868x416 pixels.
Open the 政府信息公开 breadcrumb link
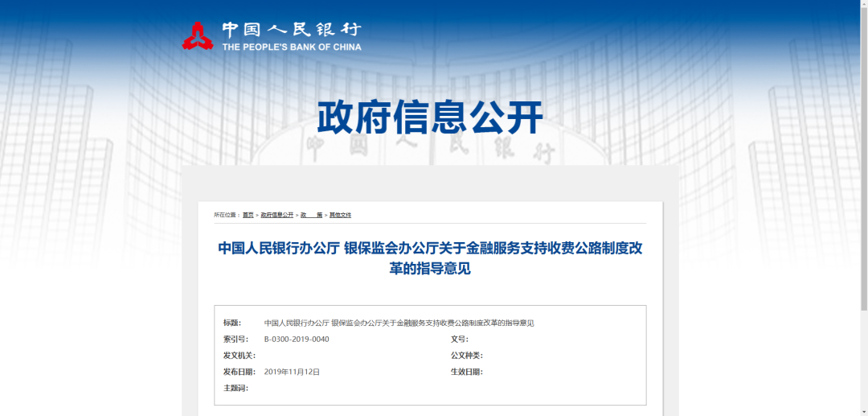277,215
